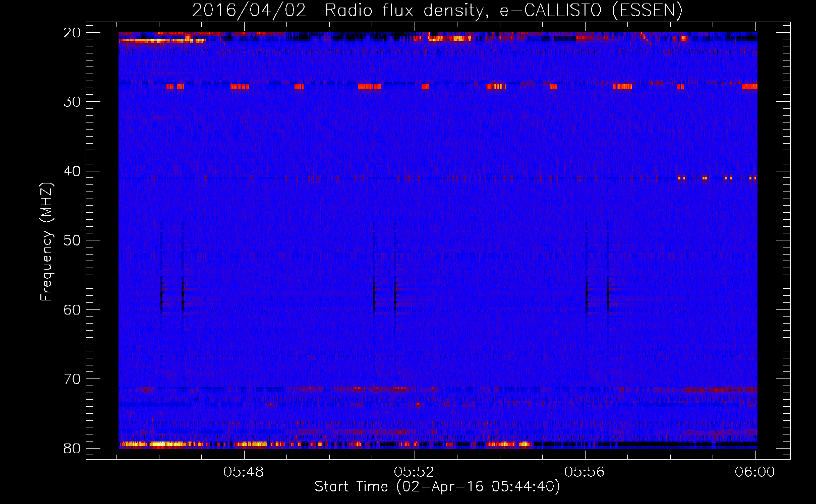Click the 40 frequency tick label
This screenshot has height=504, width=816.
click(72, 171)
